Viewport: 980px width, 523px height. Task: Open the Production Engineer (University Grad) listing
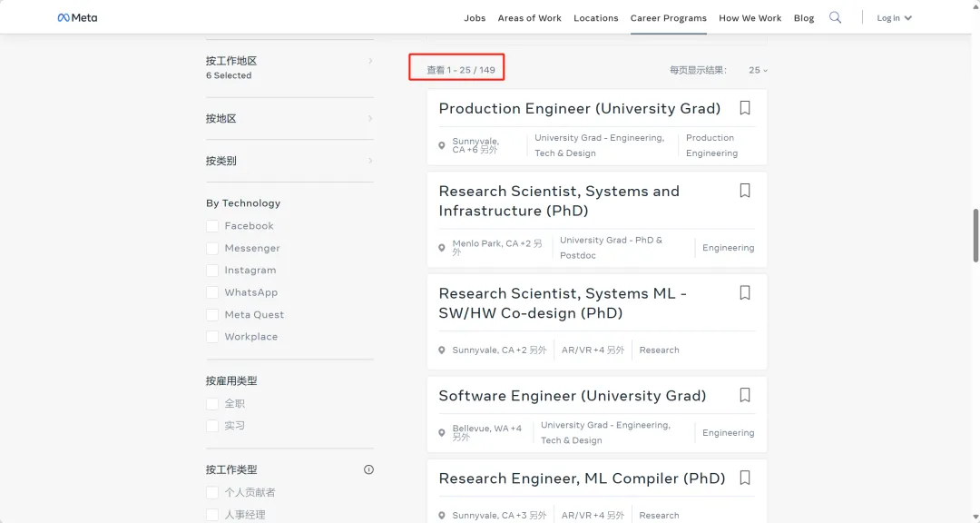pyautogui.click(x=579, y=108)
